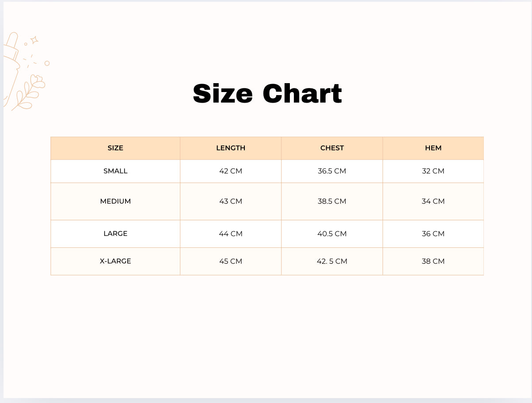
Task: Click the 32 CM hem cell
Action: point(433,171)
